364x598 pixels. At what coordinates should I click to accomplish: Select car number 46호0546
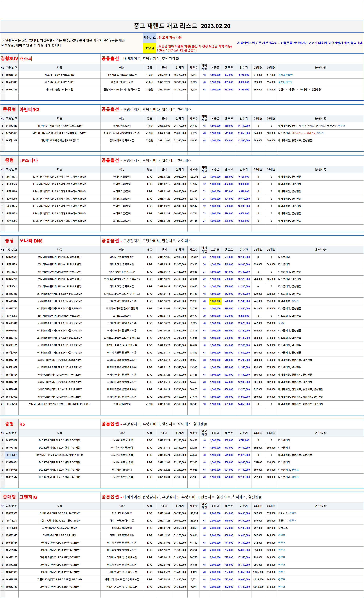[12, 184]
